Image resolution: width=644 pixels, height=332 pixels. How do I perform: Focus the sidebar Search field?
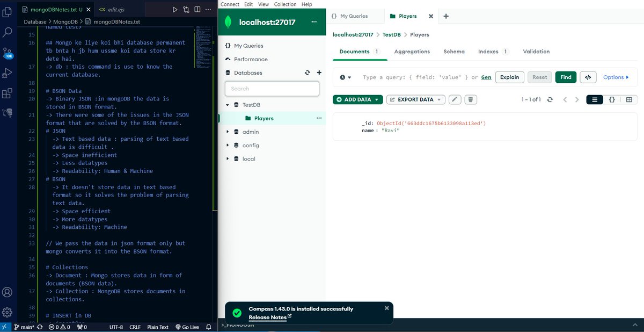point(272,89)
